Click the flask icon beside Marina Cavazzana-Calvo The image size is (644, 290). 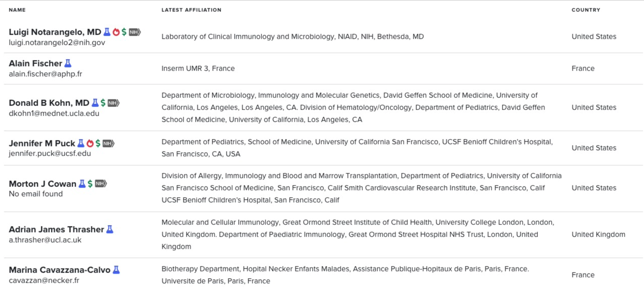(116, 270)
